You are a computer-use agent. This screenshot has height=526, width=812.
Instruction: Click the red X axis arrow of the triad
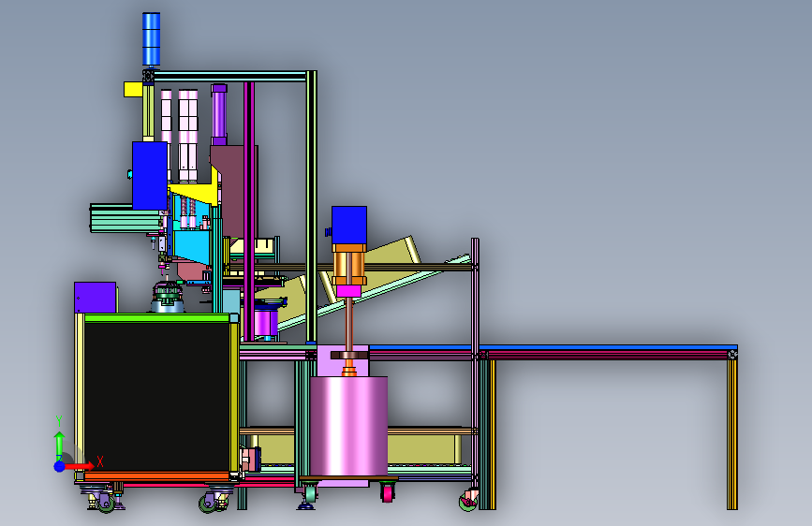79,466
